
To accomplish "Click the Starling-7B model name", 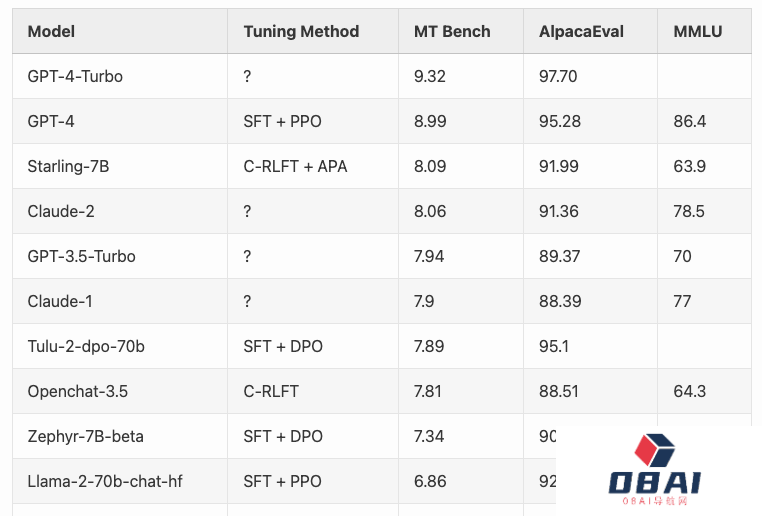I will tap(68, 166).
